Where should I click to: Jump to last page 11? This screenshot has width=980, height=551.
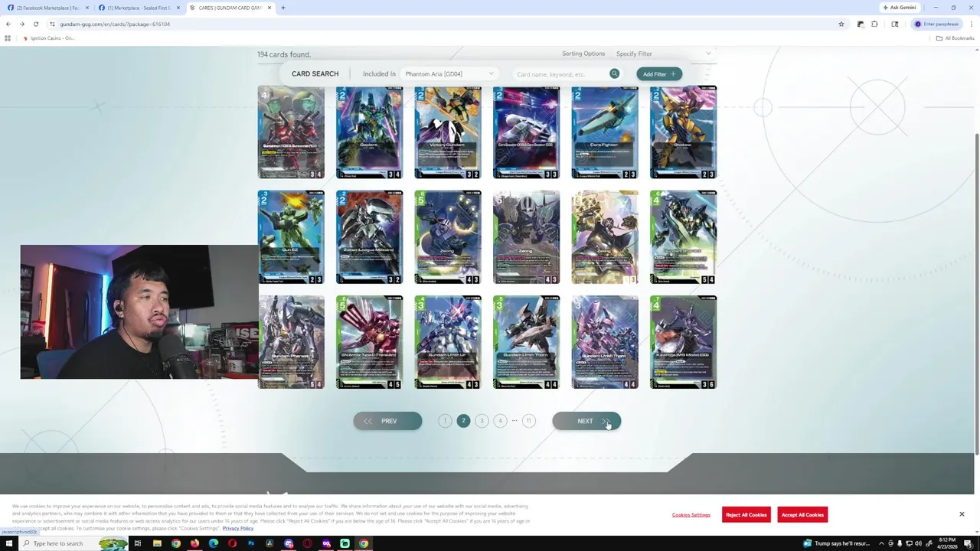(x=528, y=421)
